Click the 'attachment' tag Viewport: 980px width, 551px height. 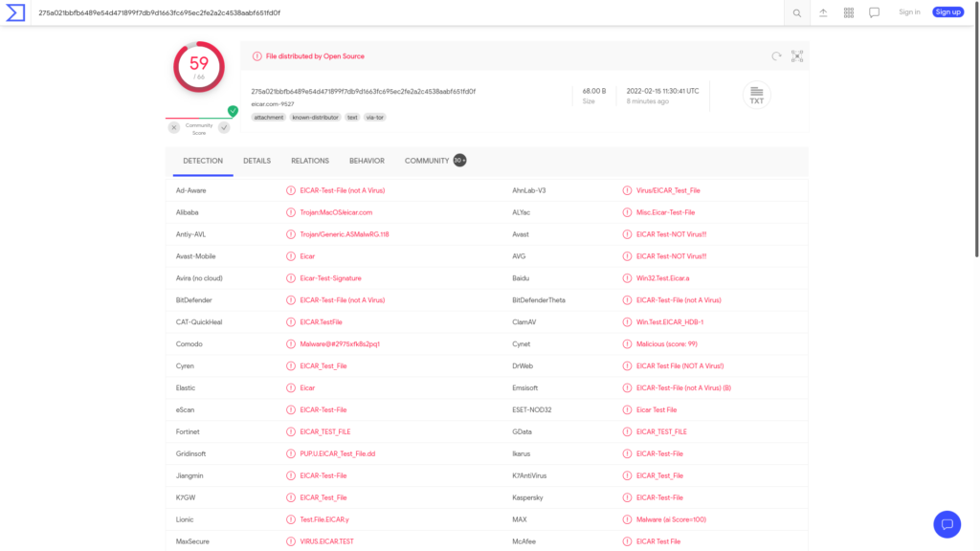269,118
